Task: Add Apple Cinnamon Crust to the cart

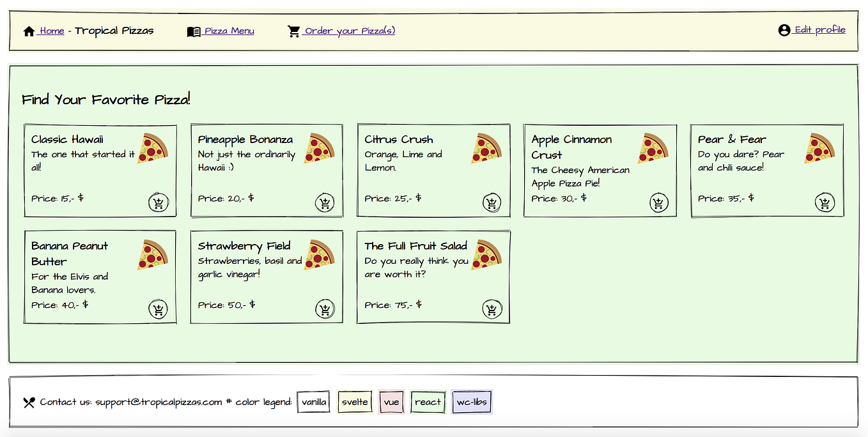Action: coord(658,203)
